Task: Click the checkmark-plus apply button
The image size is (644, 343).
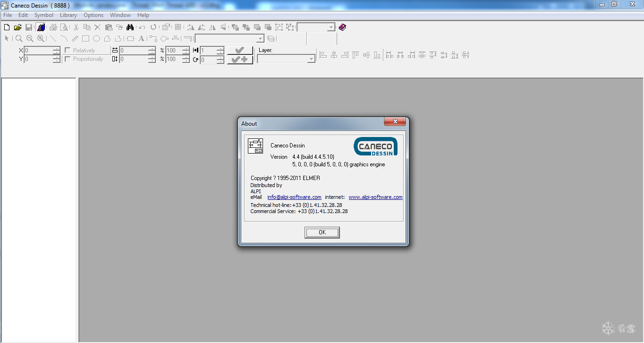Action: pos(240,59)
